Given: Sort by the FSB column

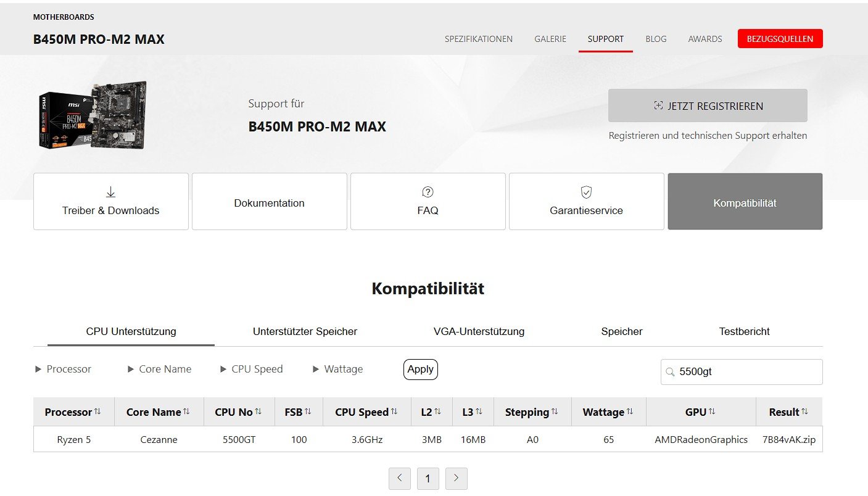Looking at the screenshot, I should pos(299,411).
